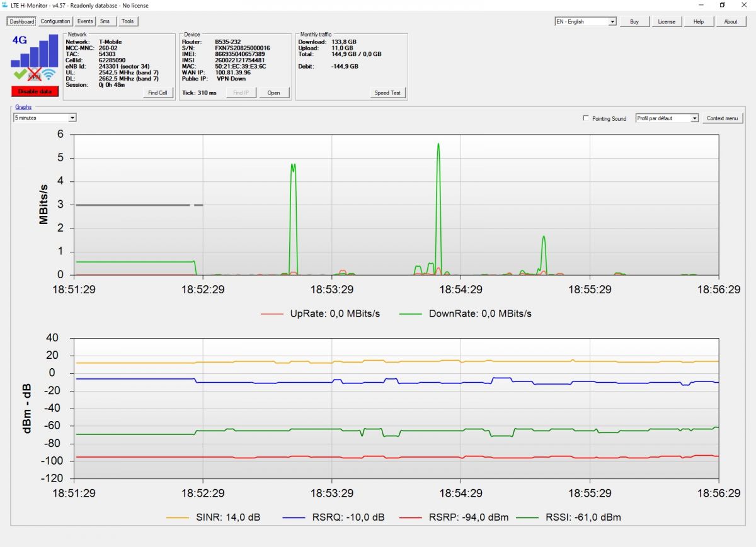The height and width of the screenshot is (547, 756).
Task: Click the Tick: 310 ms label
Action: tap(199, 93)
